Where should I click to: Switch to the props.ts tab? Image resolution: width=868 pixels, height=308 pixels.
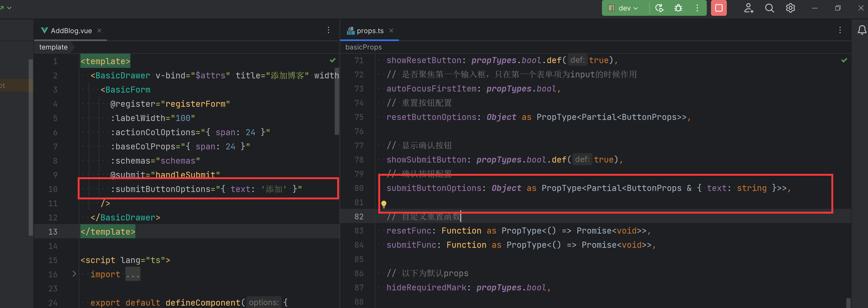[x=370, y=31]
